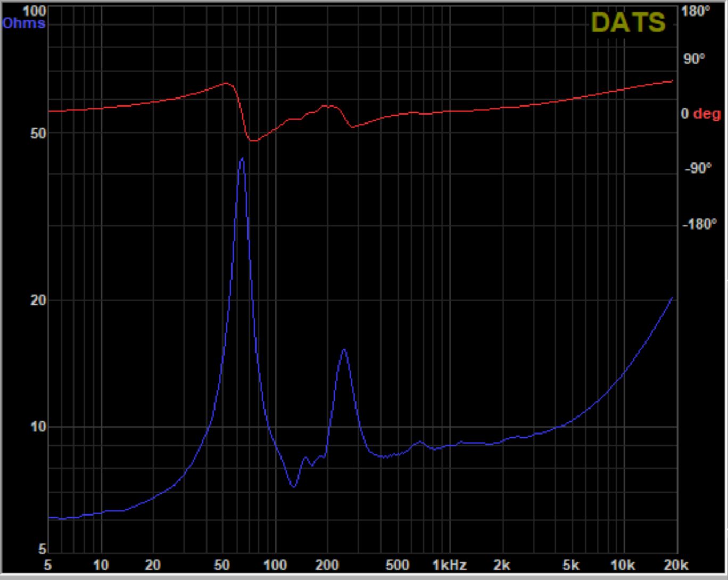
Task: Click the DATS logo text
Action: point(628,22)
